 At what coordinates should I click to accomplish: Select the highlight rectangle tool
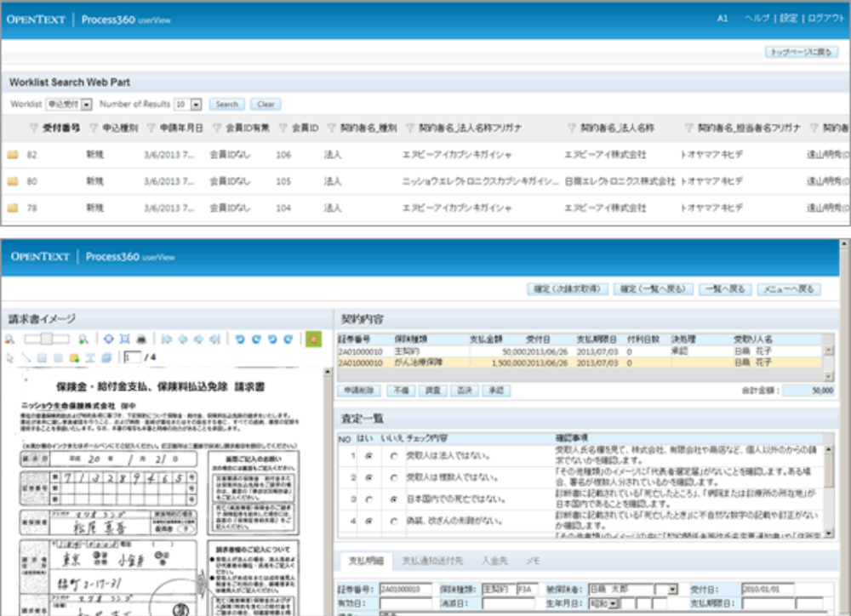click(42, 357)
